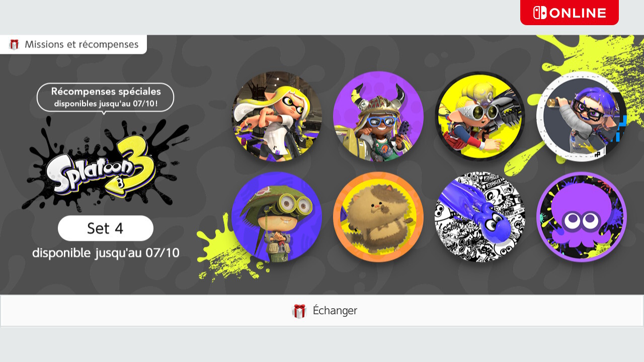The width and height of the screenshot is (644, 362).
Task: Select the purple octopus logo icon
Action: tap(582, 217)
